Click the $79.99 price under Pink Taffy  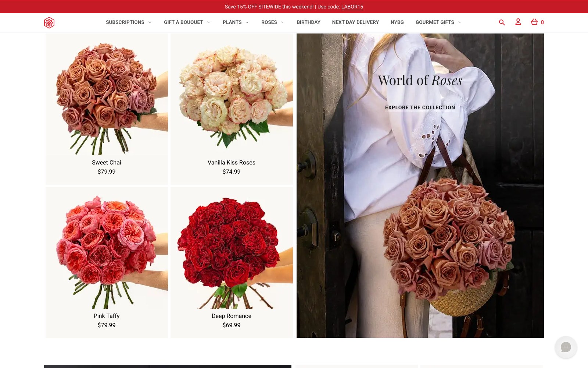[107, 325]
